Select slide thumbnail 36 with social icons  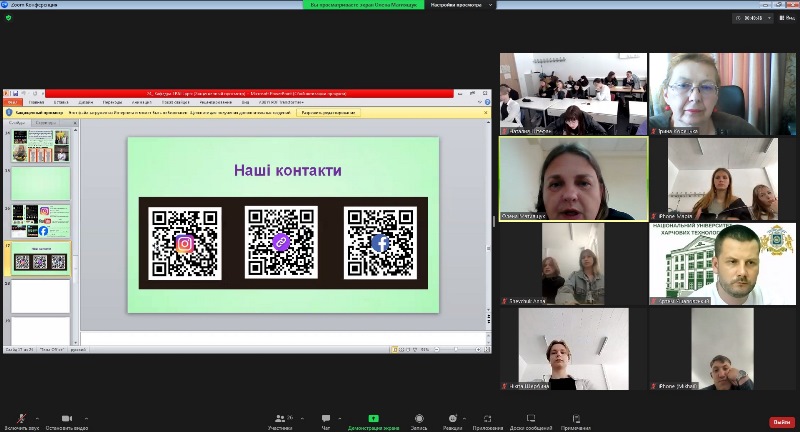click(40, 221)
